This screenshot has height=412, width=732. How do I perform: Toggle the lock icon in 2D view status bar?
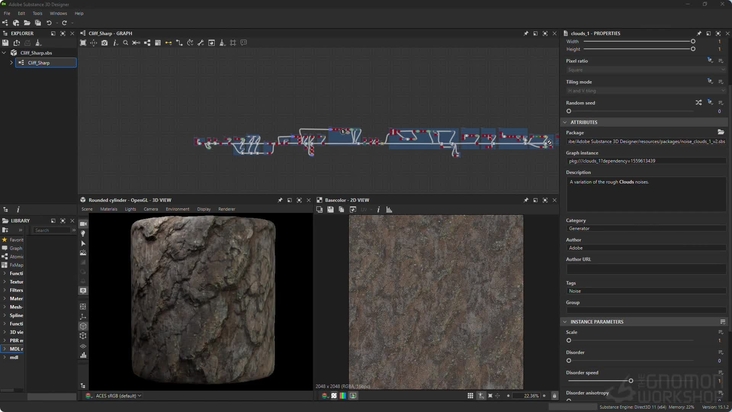[554, 396]
